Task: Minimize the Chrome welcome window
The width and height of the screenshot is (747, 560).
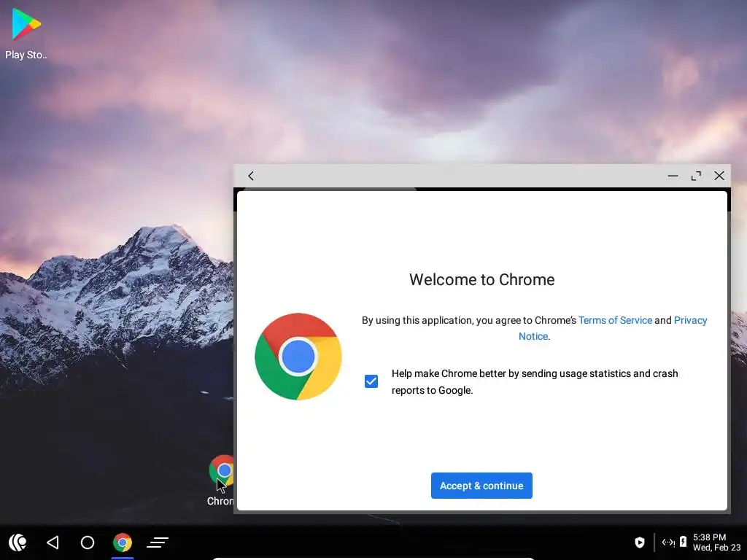Action: point(673,176)
